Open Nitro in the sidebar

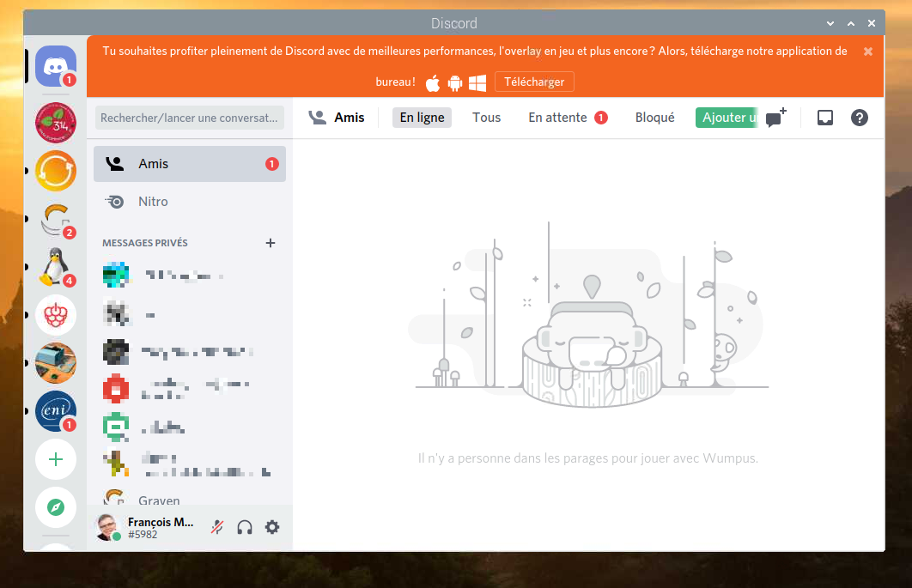point(190,201)
